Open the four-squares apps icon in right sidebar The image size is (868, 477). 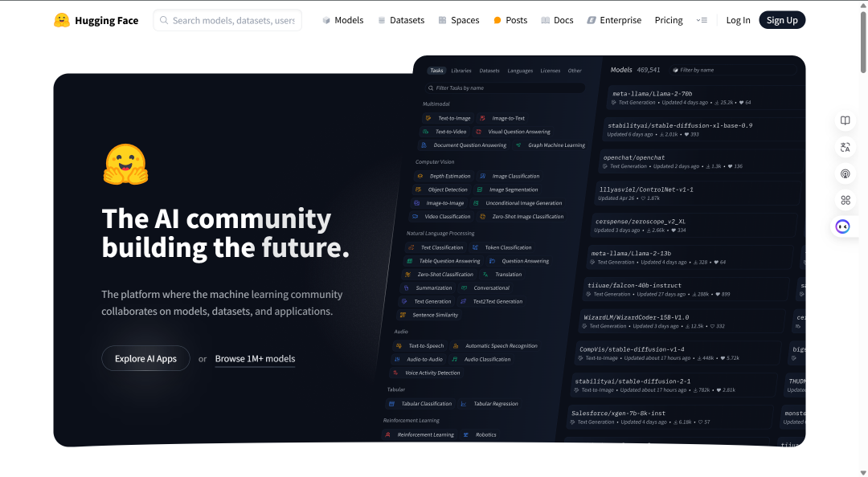[x=845, y=200]
